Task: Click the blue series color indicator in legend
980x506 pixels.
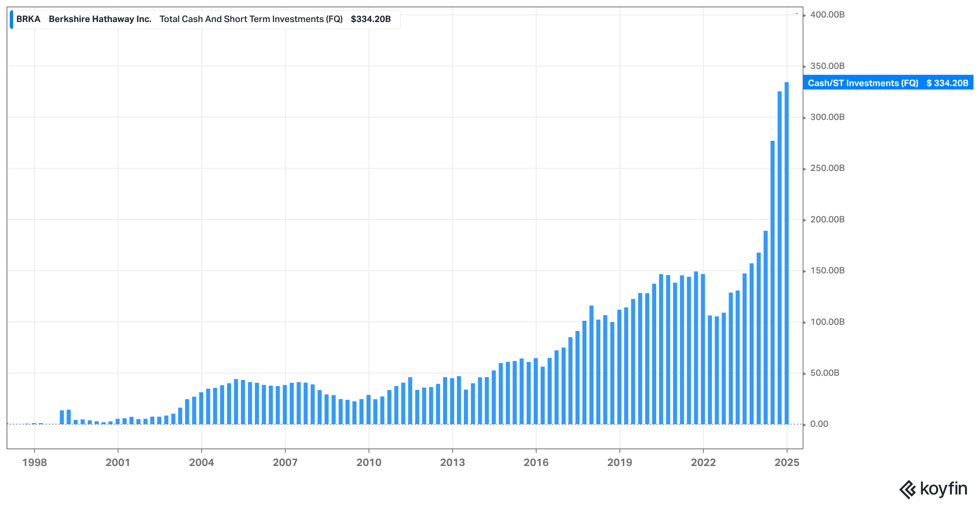Action: click(11, 20)
